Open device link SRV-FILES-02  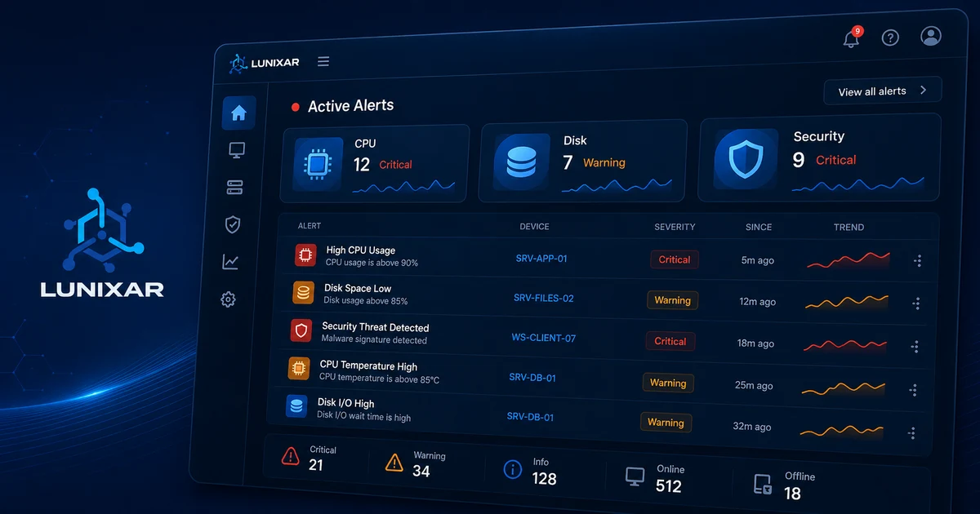tap(544, 298)
